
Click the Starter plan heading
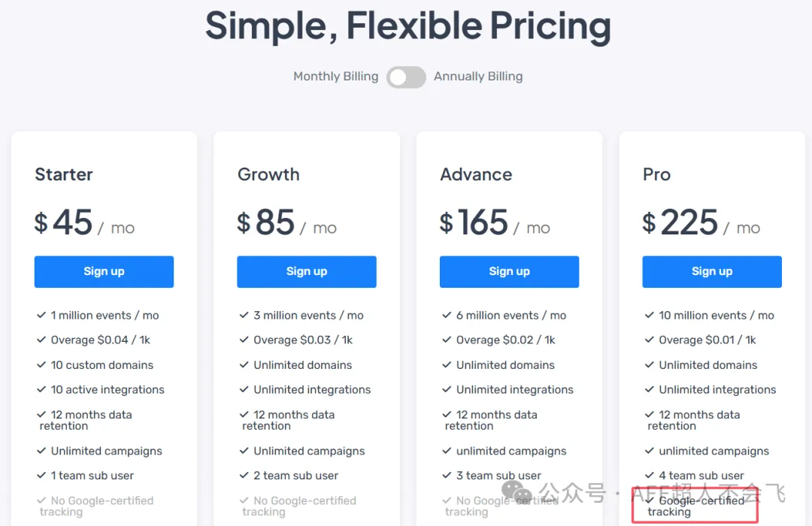click(x=64, y=174)
